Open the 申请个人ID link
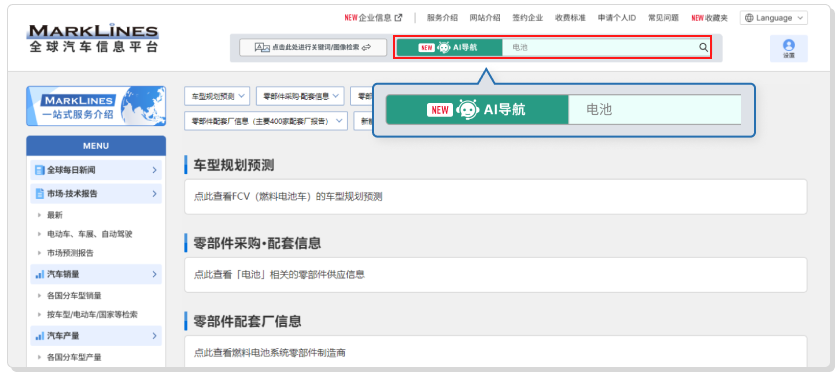The width and height of the screenshot is (840, 385). click(617, 18)
